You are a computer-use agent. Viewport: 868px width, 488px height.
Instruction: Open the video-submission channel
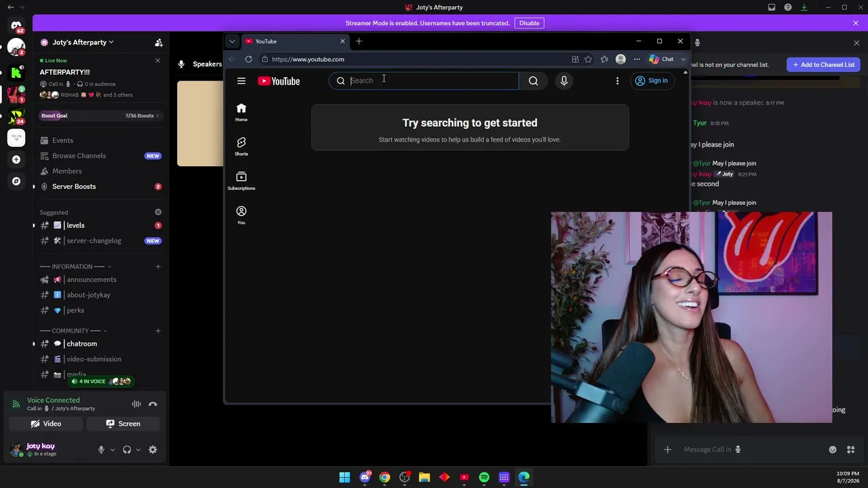tap(100, 359)
